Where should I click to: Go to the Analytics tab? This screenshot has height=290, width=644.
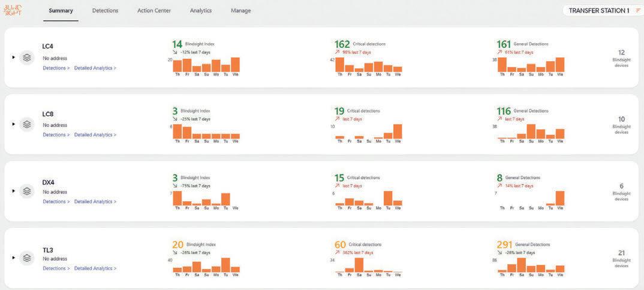point(200,11)
